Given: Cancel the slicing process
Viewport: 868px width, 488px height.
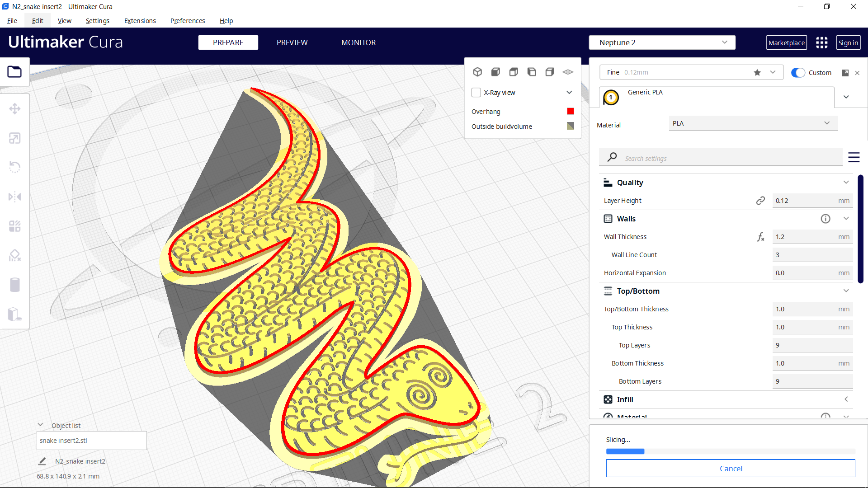Looking at the screenshot, I should [x=730, y=469].
